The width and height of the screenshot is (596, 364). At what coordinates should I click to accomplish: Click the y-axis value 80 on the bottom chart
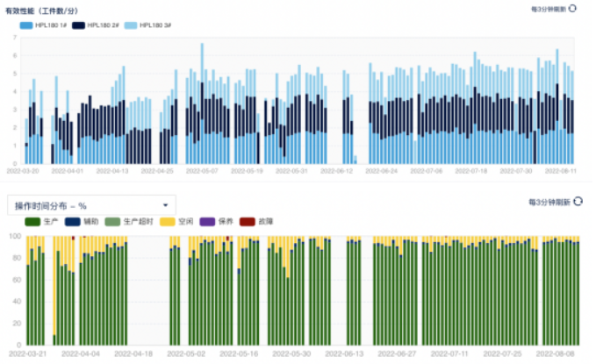[17, 258]
